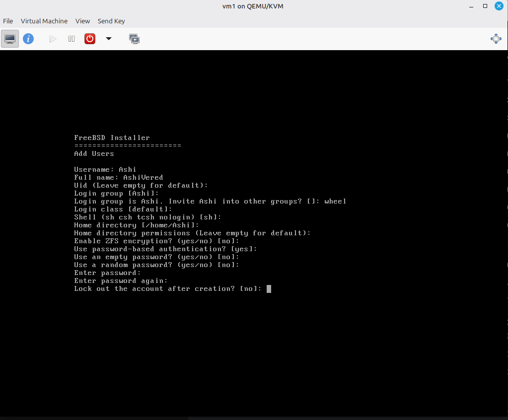The height and width of the screenshot is (420, 508).
Task: Show the graphical console view
Action: click(10, 39)
